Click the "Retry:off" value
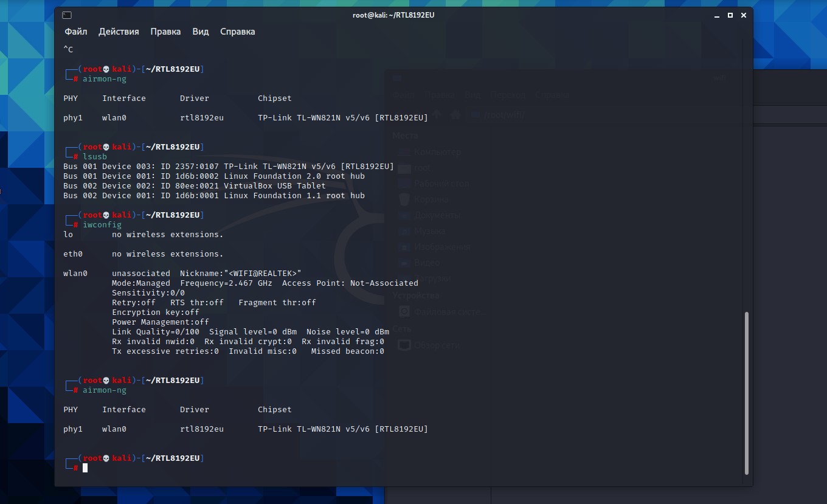 click(x=134, y=303)
